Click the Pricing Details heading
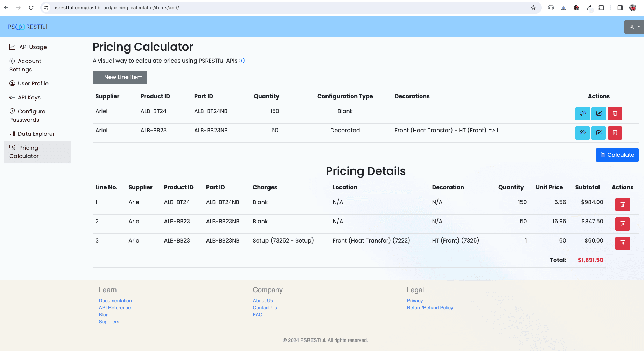644x351 pixels. (366, 171)
